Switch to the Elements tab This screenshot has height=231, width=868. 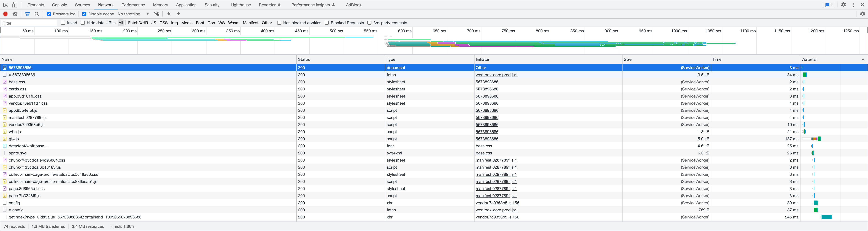pyautogui.click(x=36, y=5)
